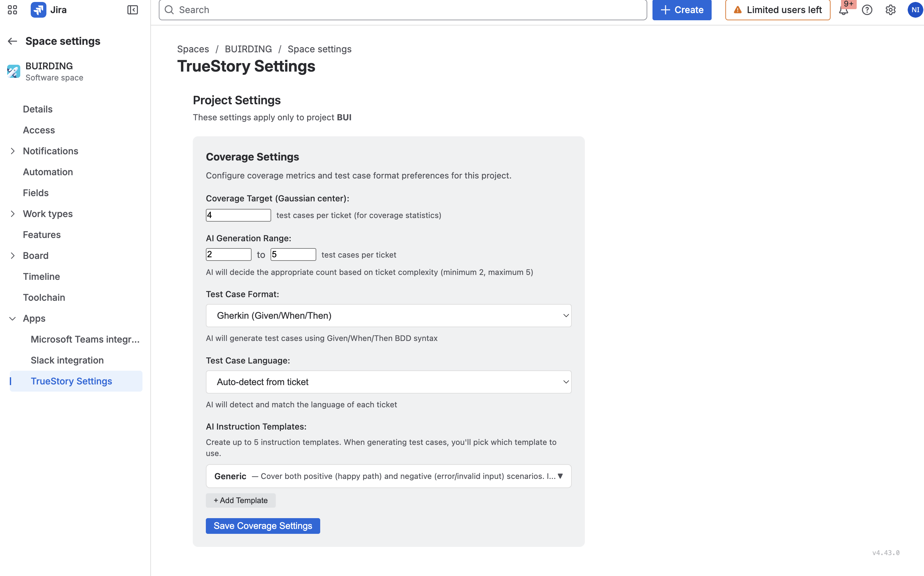This screenshot has height=576, width=924.
Task: Collapse the Apps section chevron
Action: pos(12,318)
